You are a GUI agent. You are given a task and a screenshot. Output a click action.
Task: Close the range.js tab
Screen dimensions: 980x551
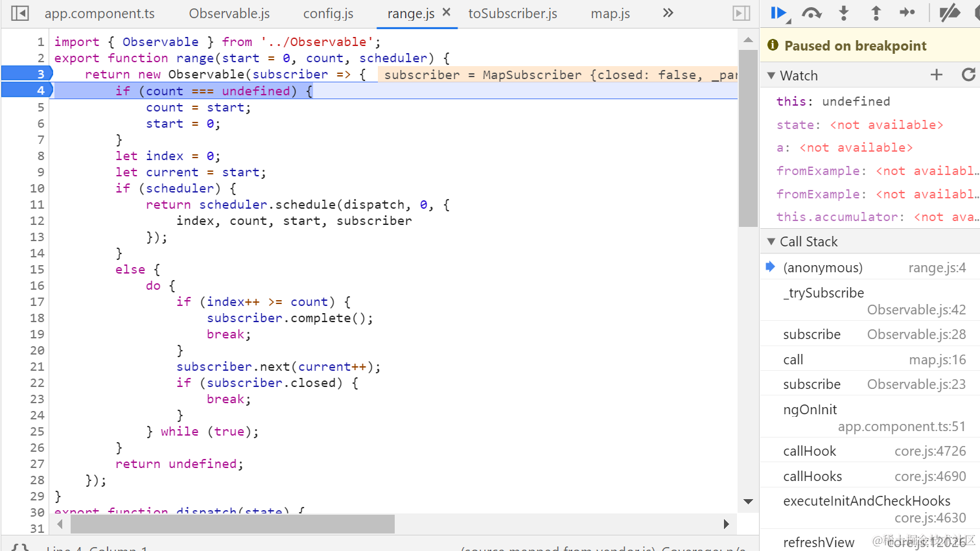[x=446, y=12]
